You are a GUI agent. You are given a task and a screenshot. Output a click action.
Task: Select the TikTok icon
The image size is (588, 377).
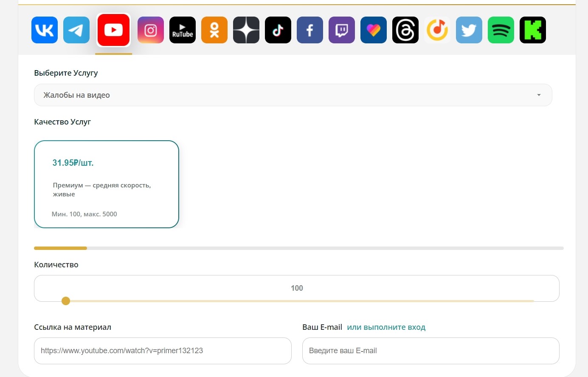pyautogui.click(x=278, y=30)
